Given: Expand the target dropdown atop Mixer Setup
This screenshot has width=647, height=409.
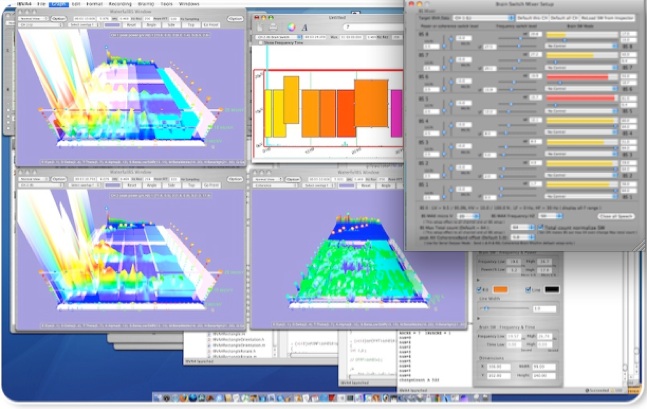Looking at the screenshot, I should [483, 18].
